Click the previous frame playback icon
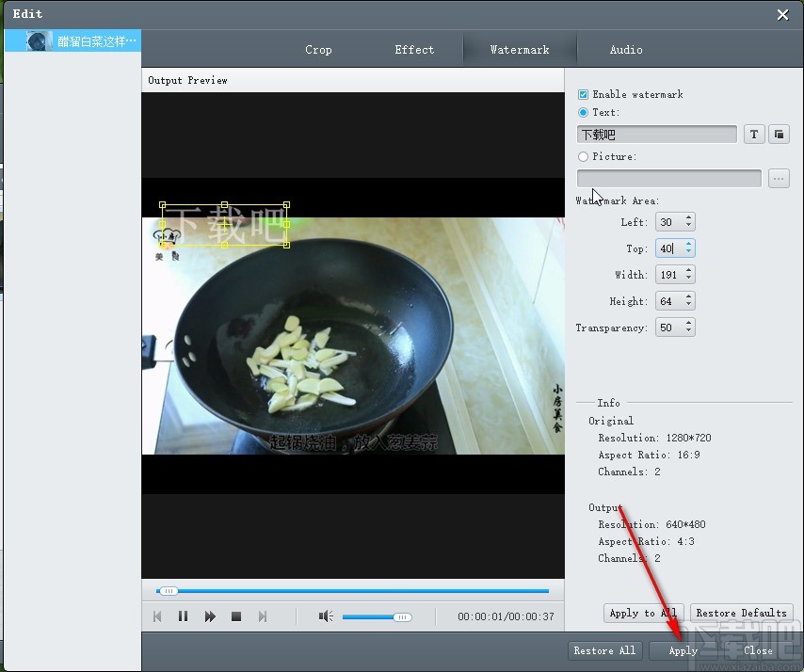Viewport: 804px width, 672px height. pyautogui.click(x=157, y=616)
